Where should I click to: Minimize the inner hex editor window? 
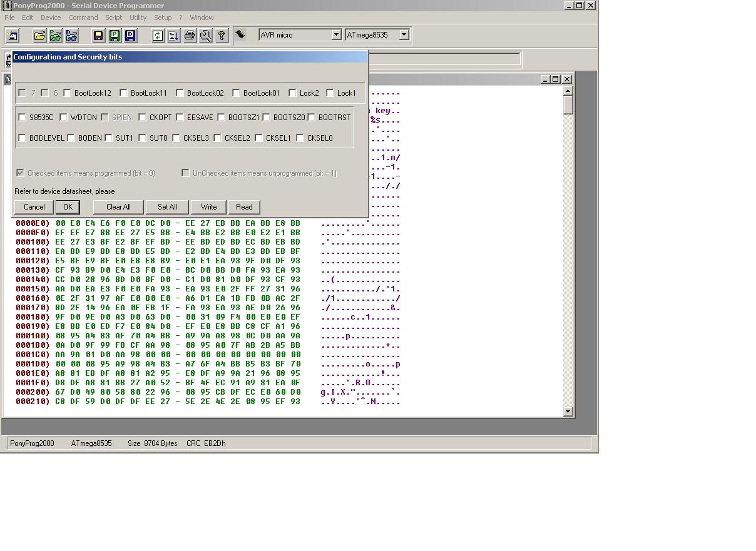[545, 79]
